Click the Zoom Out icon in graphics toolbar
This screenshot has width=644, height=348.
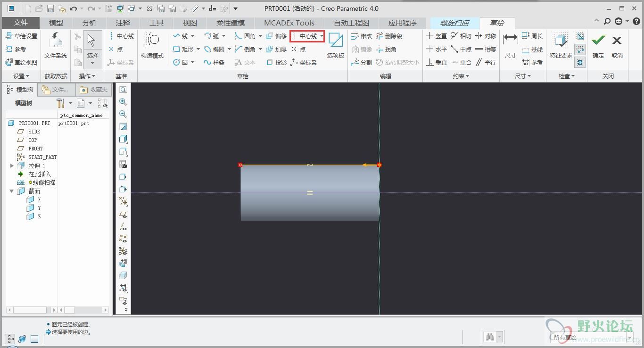pos(123,114)
